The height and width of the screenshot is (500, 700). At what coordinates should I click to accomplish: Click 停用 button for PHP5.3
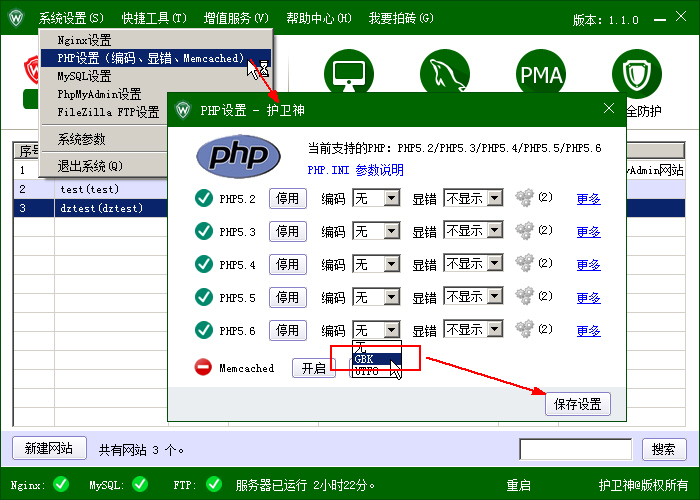[288, 231]
